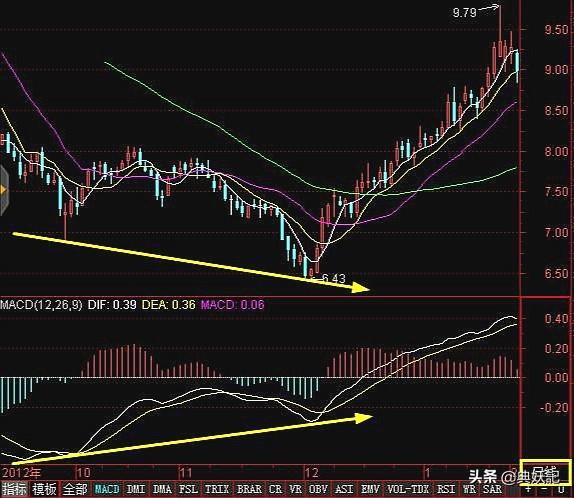This screenshot has width=574, height=498.
Task: Click the 9.79 high price label
Action: pyautogui.click(x=465, y=13)
